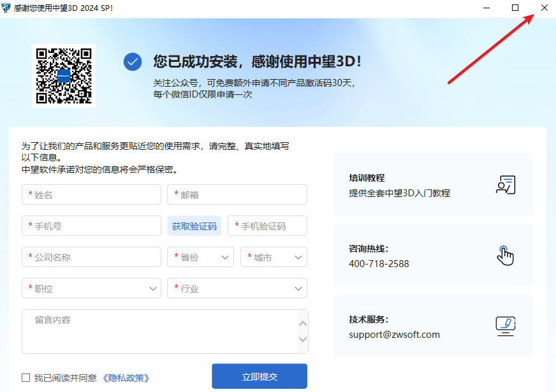Click the 手机验证码 verification code field
The image size is (556, 392).
[267, 226]
